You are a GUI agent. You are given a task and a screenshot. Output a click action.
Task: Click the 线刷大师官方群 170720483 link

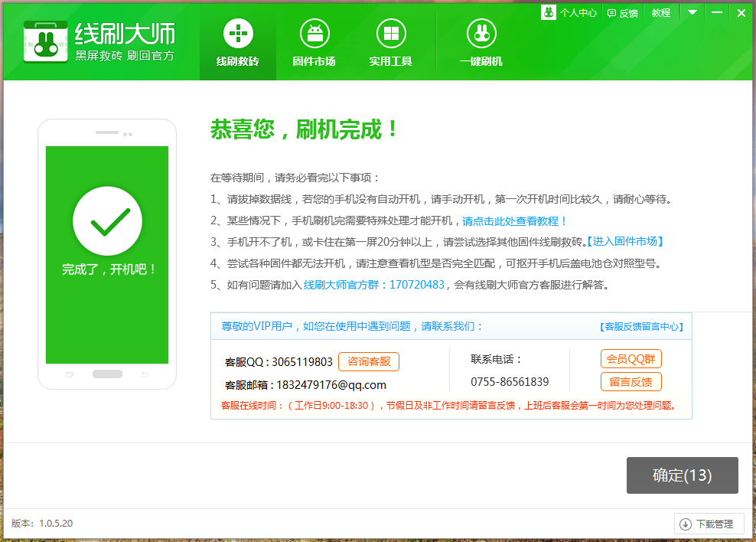coord(373,285)
